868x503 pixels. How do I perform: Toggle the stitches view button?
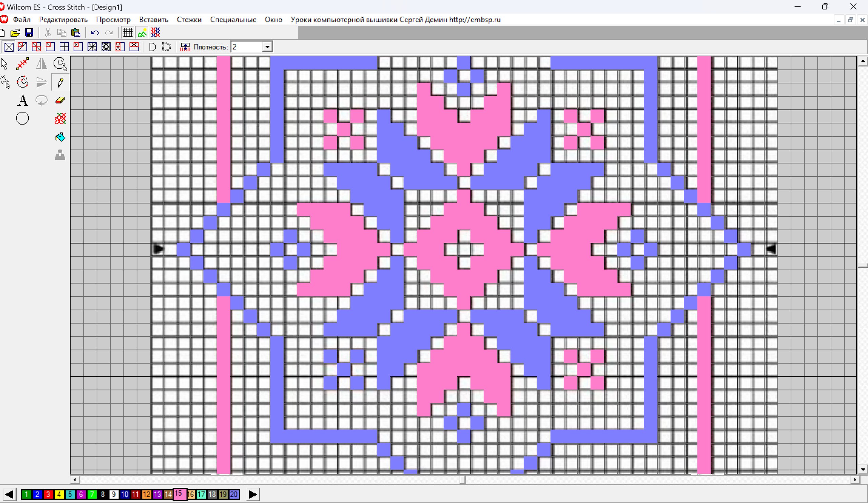156,33
